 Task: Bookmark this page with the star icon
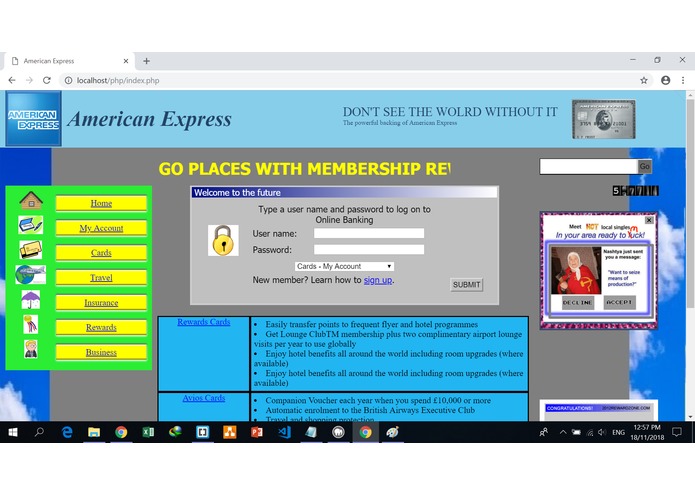tap(644, 80)
